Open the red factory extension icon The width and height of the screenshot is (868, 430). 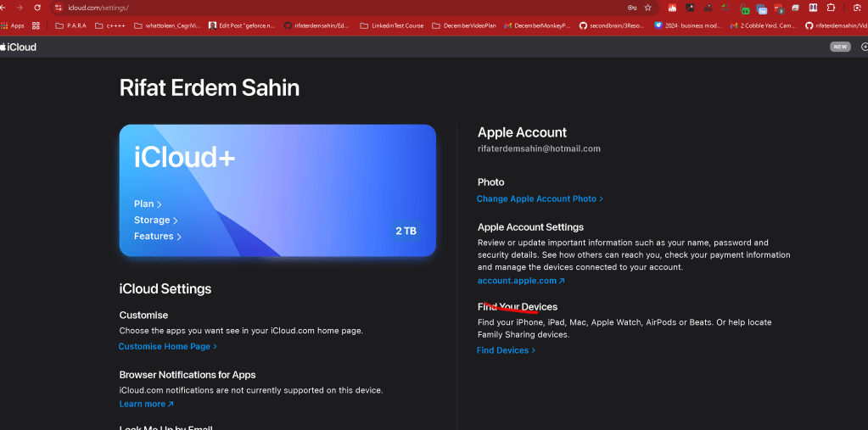tap(672, 8)
